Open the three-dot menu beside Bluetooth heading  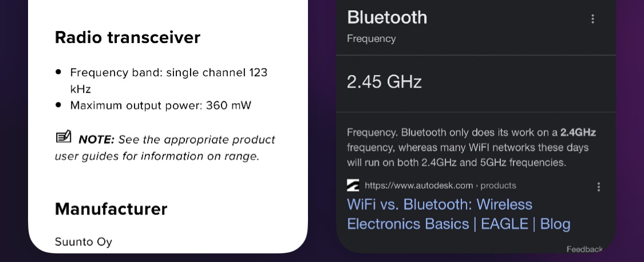(x=592, y=19)
